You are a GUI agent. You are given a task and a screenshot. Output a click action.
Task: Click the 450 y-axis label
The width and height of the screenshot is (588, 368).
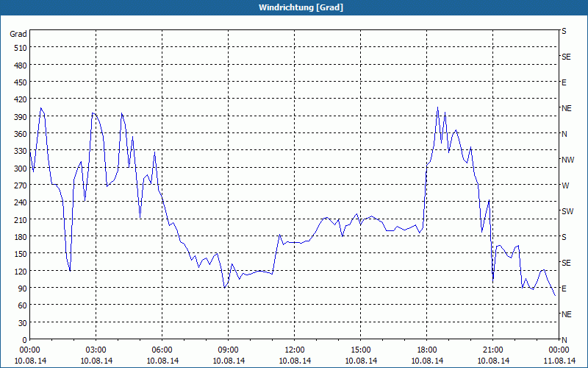(x=21, y=82)
